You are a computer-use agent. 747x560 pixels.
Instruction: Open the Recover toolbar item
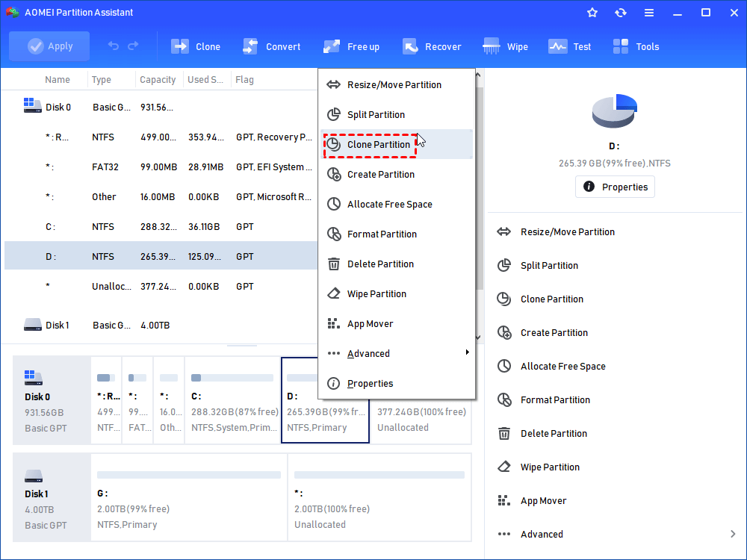432,46
